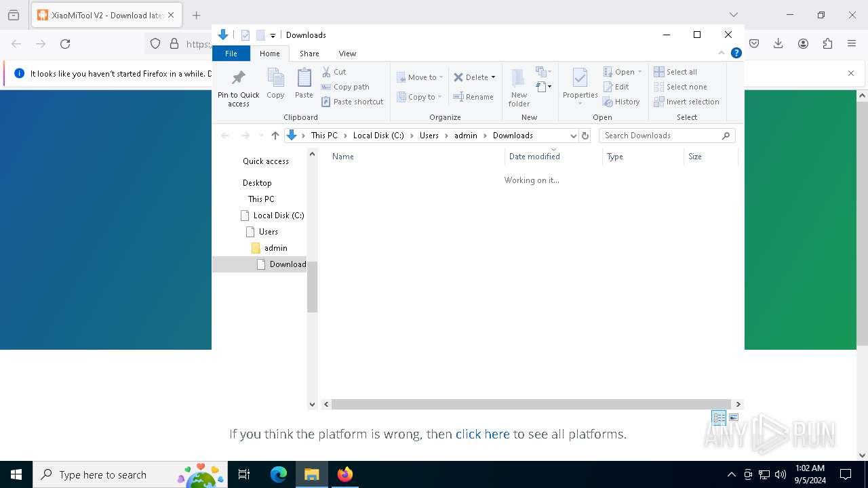
Task: Click Windows Start button
Action: pos(16,474)
